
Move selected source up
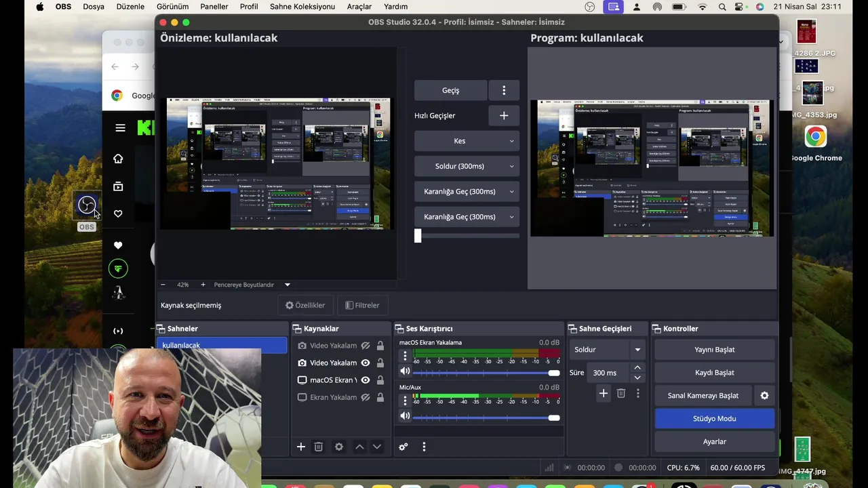(359, 447)
